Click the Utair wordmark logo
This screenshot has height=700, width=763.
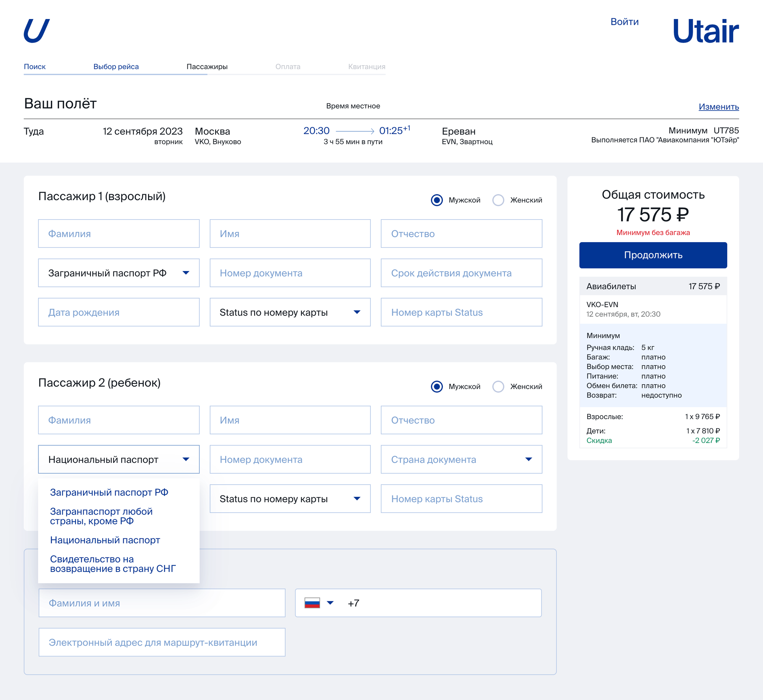[706, 31]
